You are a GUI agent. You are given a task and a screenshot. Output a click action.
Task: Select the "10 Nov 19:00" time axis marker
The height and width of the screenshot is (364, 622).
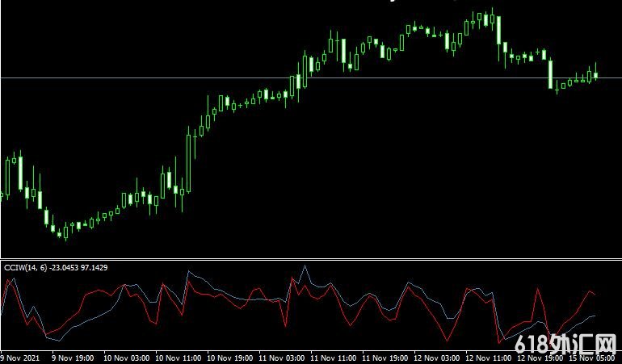coord(229,358)
